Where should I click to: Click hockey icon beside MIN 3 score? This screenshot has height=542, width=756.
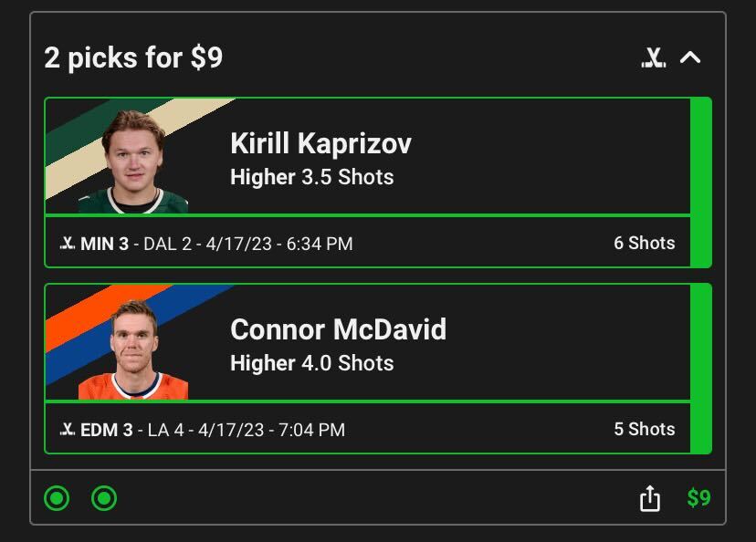pyautogui.click(x=68, y=244)
